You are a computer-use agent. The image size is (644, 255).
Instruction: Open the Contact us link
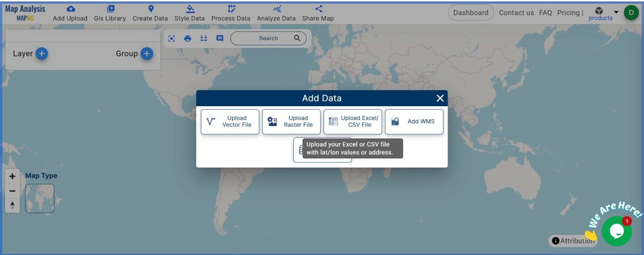click(x=516, y=12)
